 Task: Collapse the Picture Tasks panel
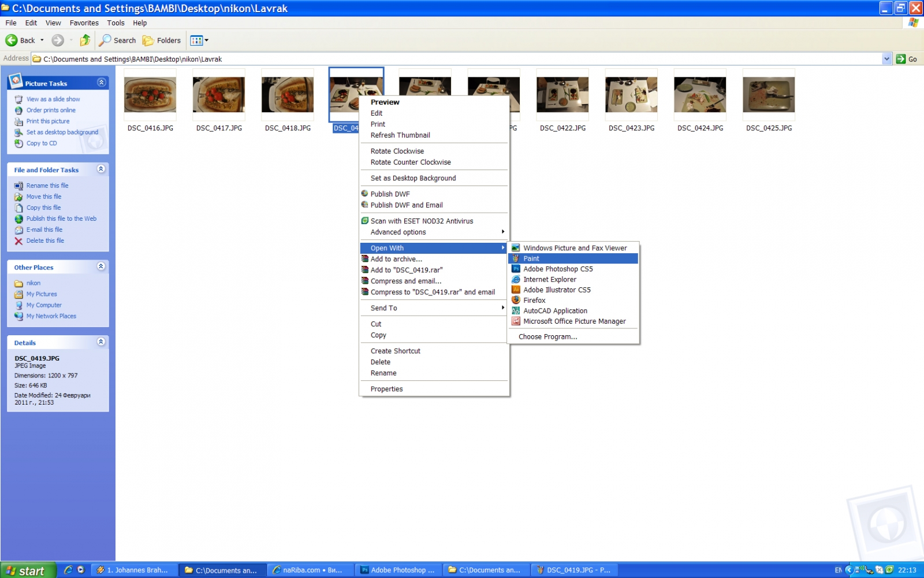click(101, 83)
